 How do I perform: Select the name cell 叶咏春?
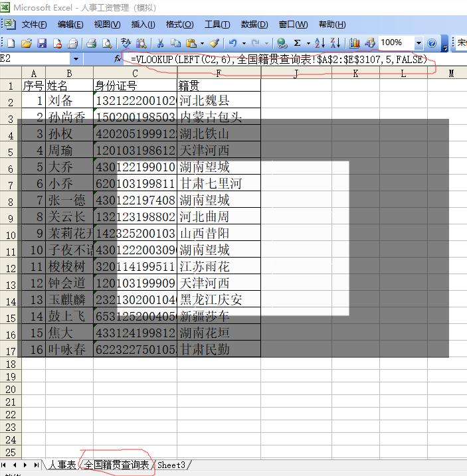pos(69,349)
